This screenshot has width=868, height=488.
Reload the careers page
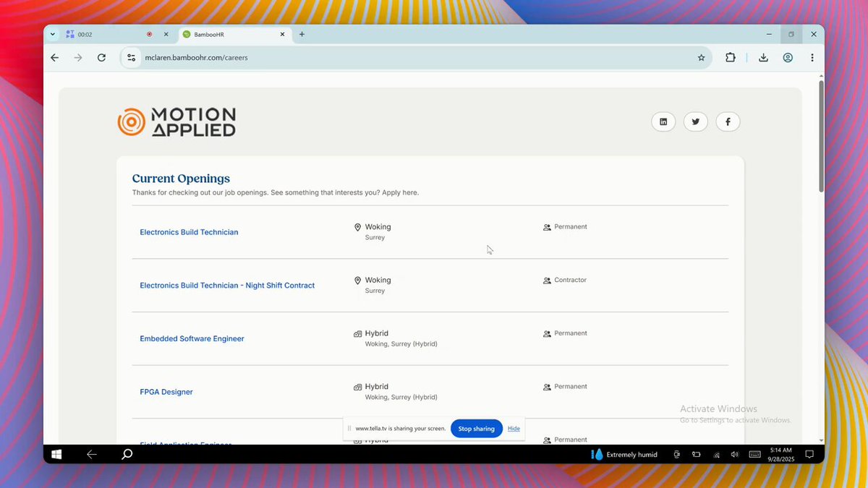101,58
